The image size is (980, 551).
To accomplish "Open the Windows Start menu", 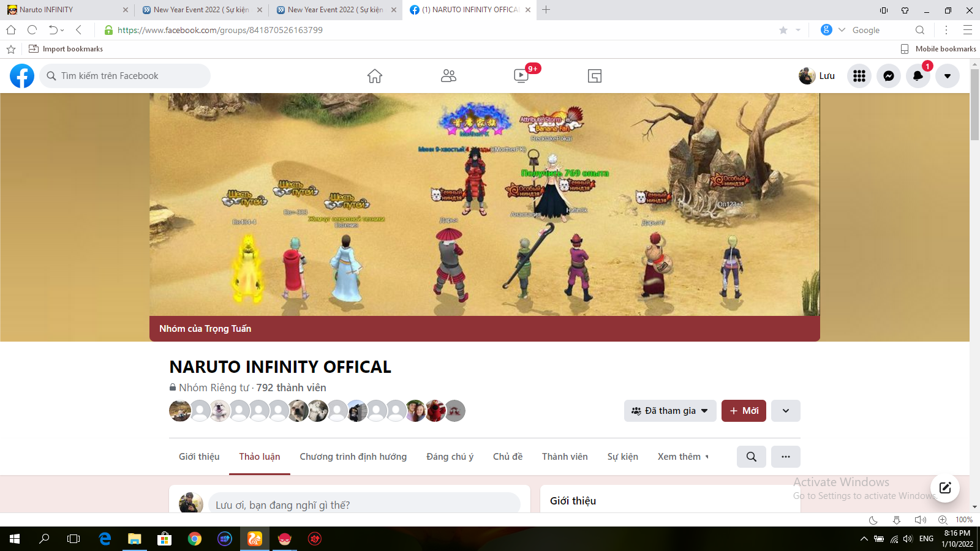I will [x=15, y=539].
